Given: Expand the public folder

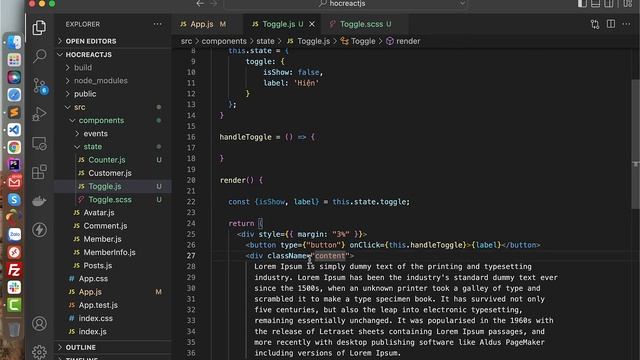Looking at the screenshot, I should click(x=113, y=94).
